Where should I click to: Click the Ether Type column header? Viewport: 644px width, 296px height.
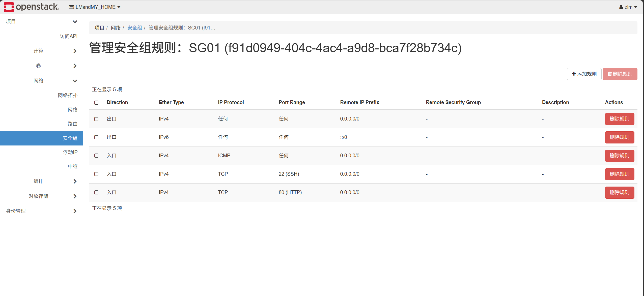171,102
